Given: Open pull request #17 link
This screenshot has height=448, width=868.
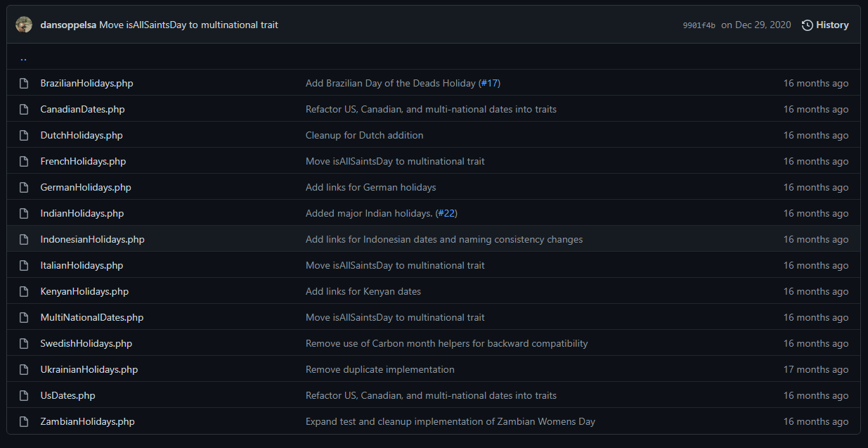Looking at the screenshot, I should [x=489, y=83].
